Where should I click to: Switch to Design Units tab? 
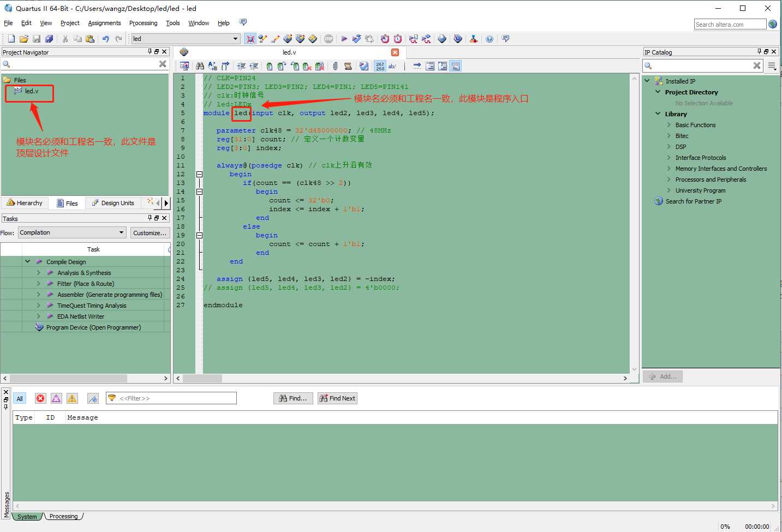(x=113, y=203)
